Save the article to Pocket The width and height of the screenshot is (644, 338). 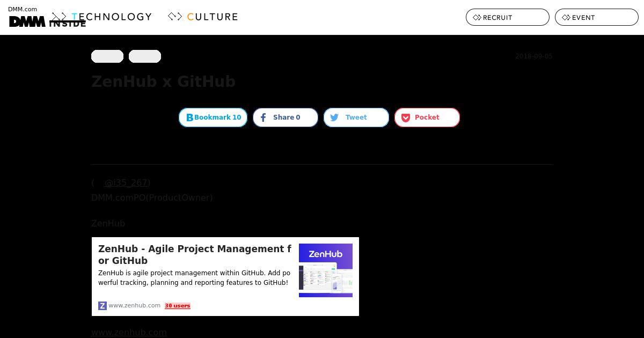pos(427,117)
